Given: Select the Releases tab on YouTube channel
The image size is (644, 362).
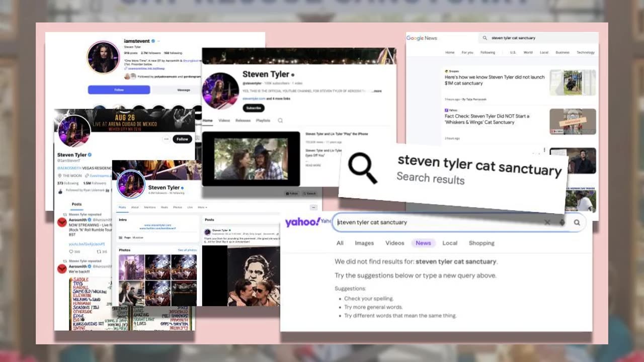Looking at the screenshot, I should pos(243,121).
